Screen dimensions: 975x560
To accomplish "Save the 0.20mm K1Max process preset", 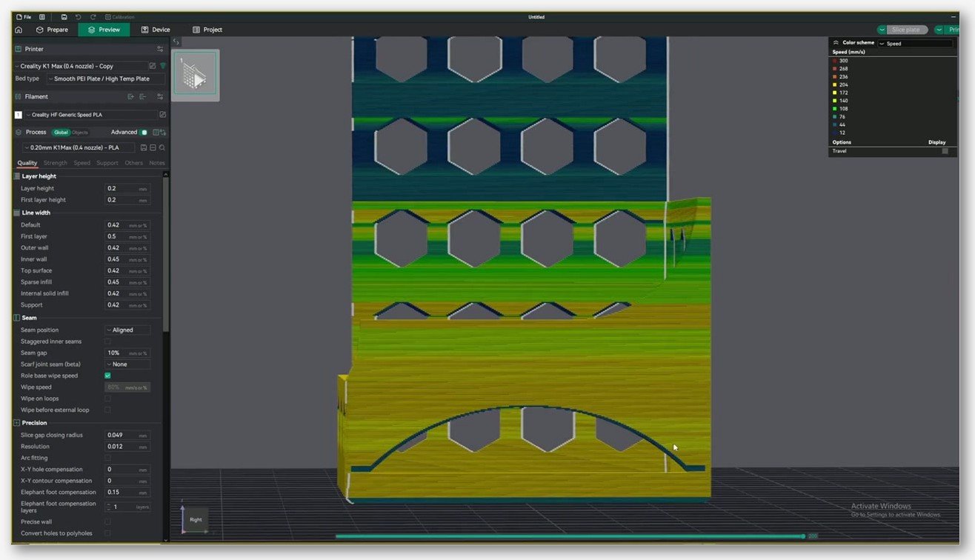I will tap(144, 147).
